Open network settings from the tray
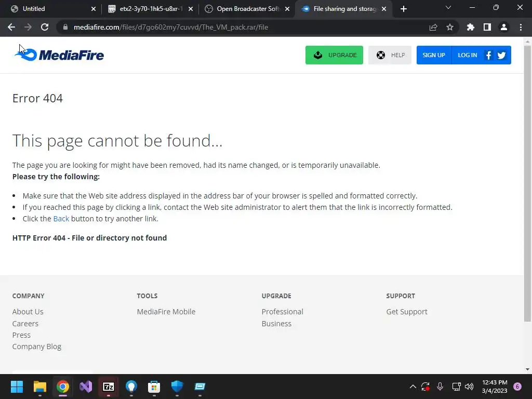Image resolution: width=532 pixels, height=399 pixels. point(456,387)
